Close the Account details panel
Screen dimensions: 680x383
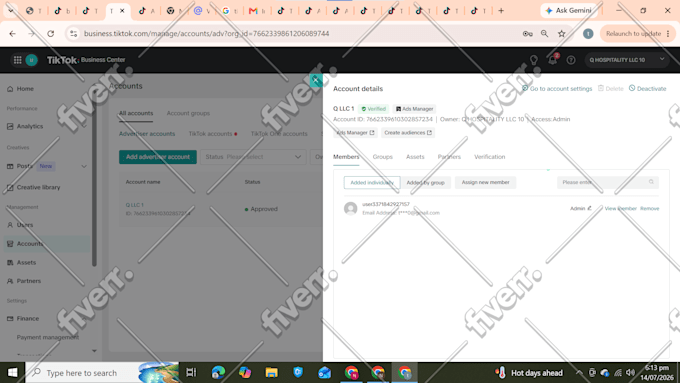[x=316, y=80]
